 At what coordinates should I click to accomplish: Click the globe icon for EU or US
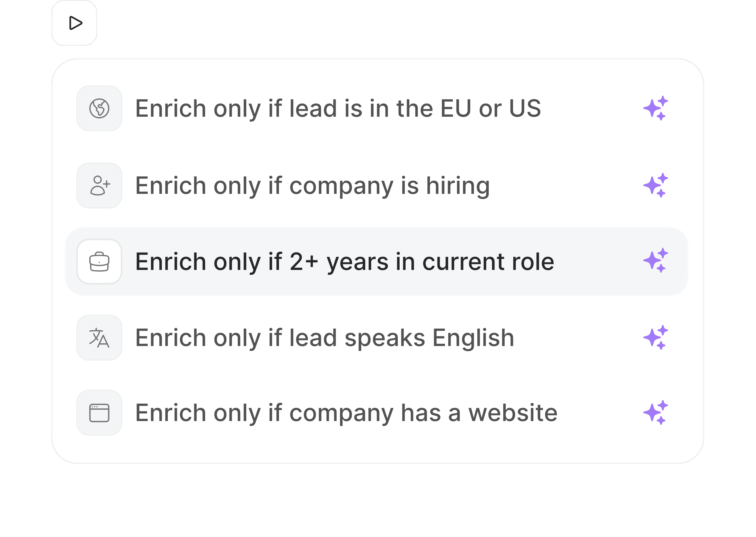click(99, 108)
